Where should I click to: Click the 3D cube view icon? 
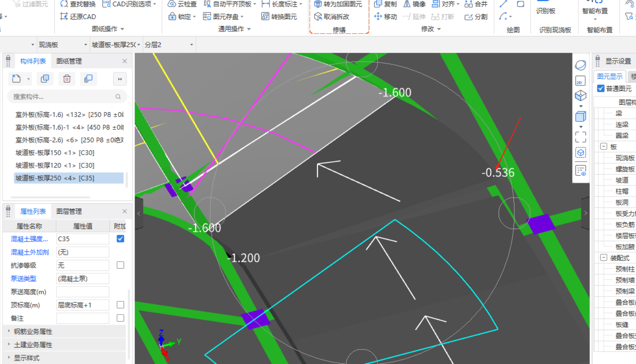click(x=580, y=95)
